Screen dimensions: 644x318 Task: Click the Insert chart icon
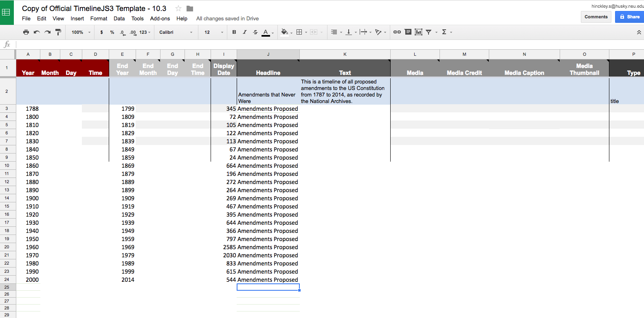click(418, 32)
